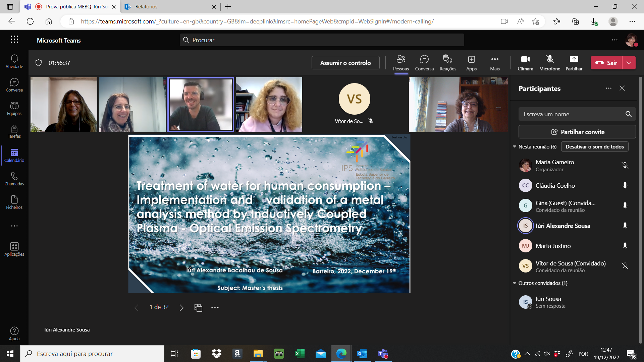The image size is (644, 362).
Task: Collapse the Nesta reunião (6) section
Action: (515, 146)
